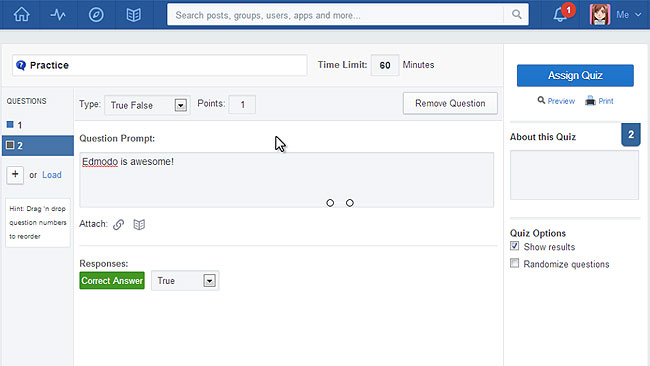Click the Practice quiz icon
This screenshot has width=650, height=366.
(x=21, y=65)
